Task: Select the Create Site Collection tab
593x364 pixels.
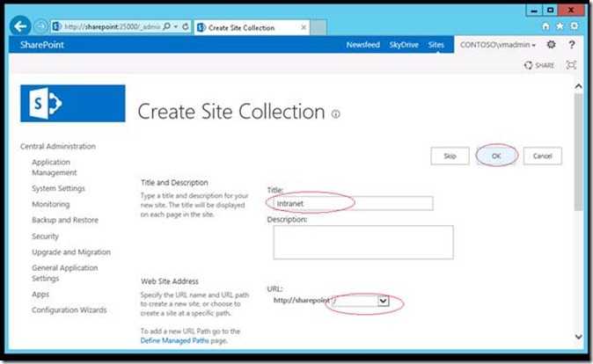Action: tap(252, 27)
